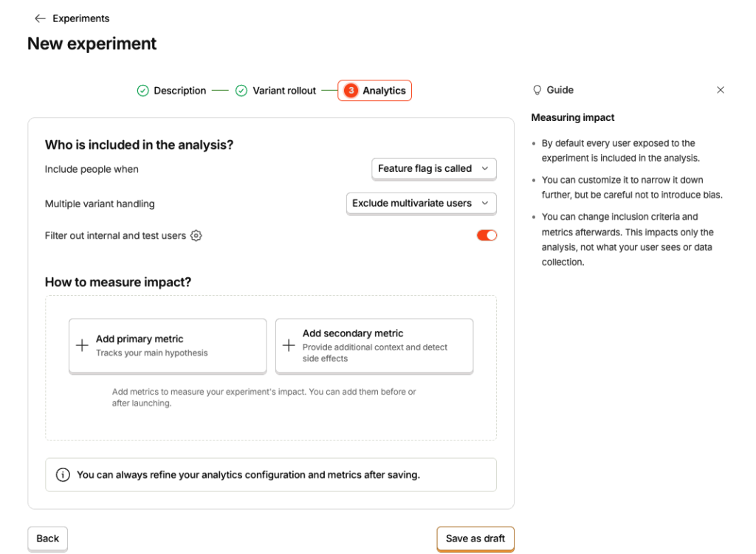The height and width of the screenshot is (554, 756).
Task: Click the chevron on the multiple variant handling selector
Action: pos(485,204)
